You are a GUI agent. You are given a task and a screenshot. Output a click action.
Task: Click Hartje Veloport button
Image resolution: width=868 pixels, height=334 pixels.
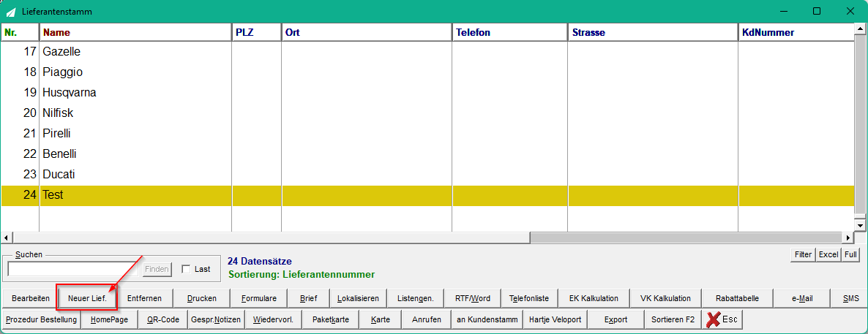(555, 319)
